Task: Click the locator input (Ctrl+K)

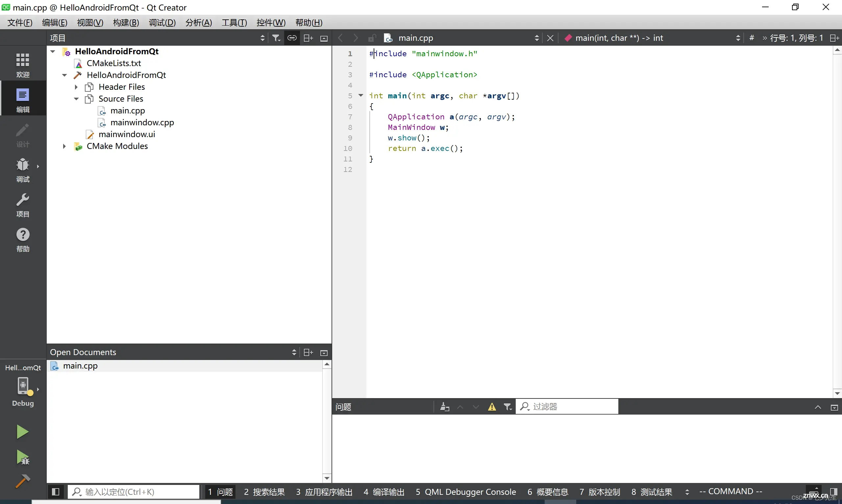Action: click(x=134, y=492)
